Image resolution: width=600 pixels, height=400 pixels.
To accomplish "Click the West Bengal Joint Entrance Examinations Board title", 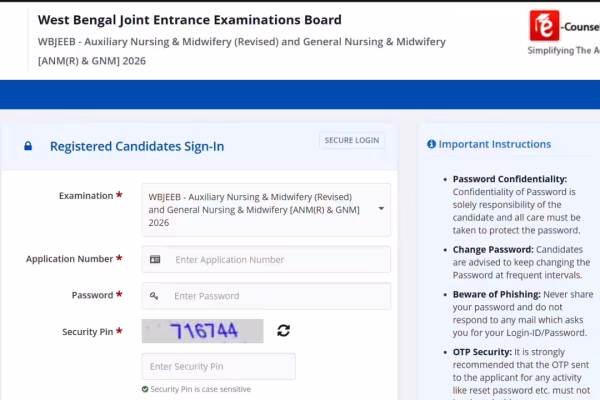I will point(190,20).
